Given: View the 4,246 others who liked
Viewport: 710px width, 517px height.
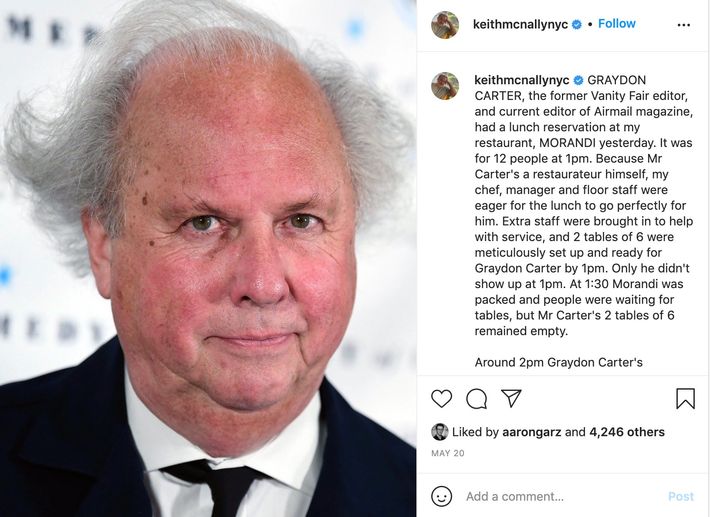Looking at the screenshot, I should (627, 432).
